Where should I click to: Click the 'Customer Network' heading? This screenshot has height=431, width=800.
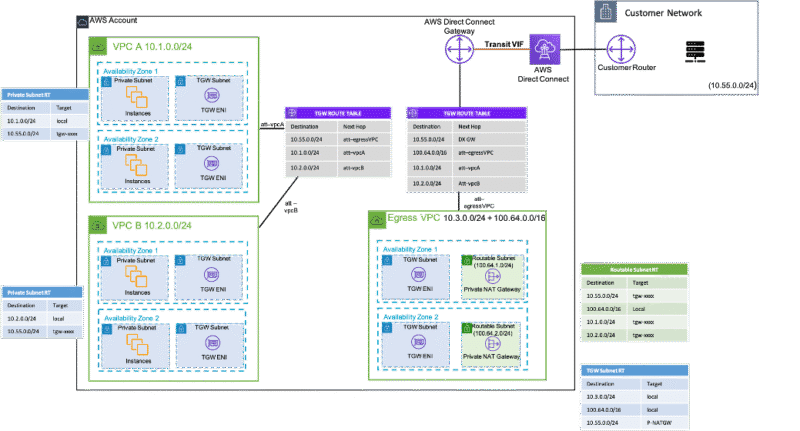coord(663,13)
